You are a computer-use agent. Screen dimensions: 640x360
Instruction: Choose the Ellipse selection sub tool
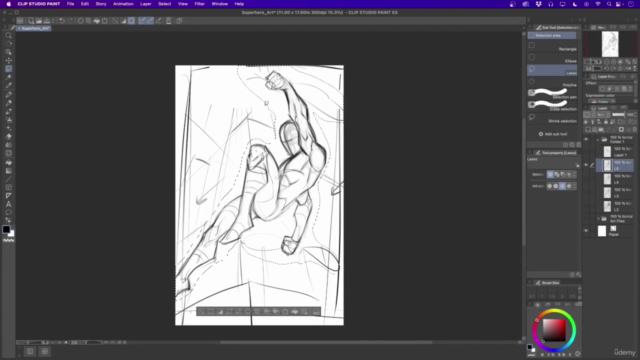[552, 58]
